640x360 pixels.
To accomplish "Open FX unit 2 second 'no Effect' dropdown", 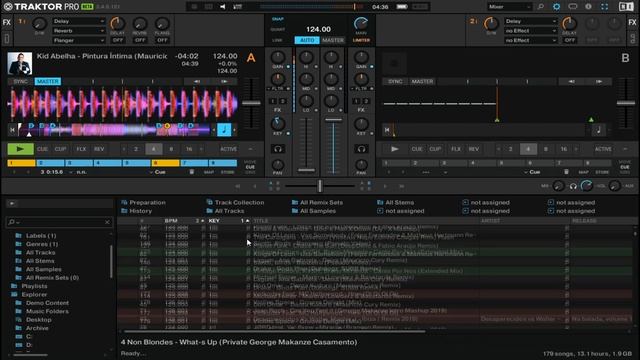I will coord(531,40).
